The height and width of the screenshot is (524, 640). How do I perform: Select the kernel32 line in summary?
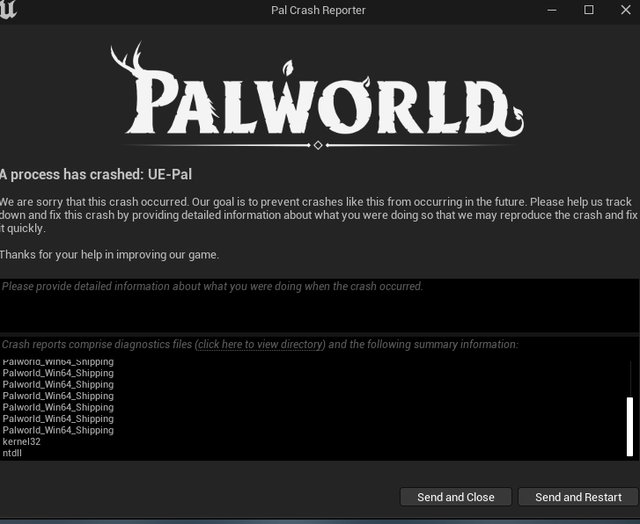click(21, 442)
